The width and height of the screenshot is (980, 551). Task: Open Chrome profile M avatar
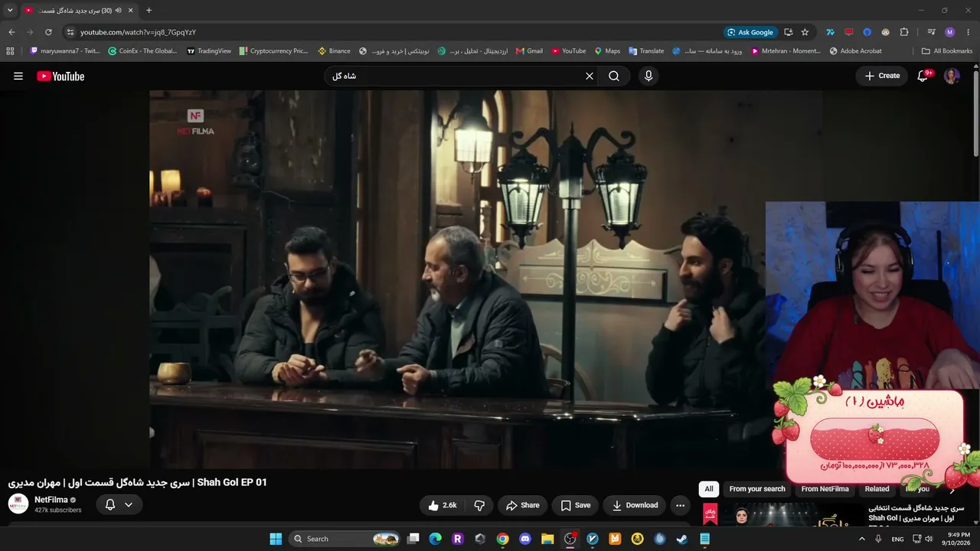pos(950,32)
